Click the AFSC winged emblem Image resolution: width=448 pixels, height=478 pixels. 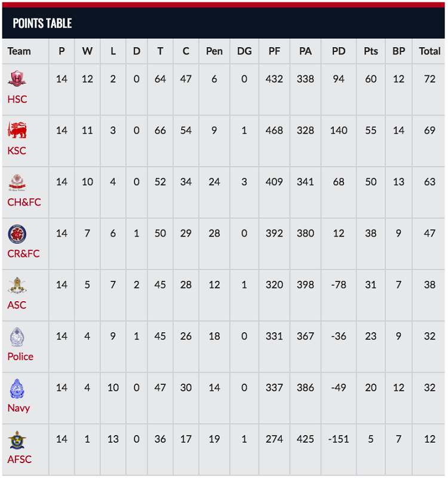point(17,440)
